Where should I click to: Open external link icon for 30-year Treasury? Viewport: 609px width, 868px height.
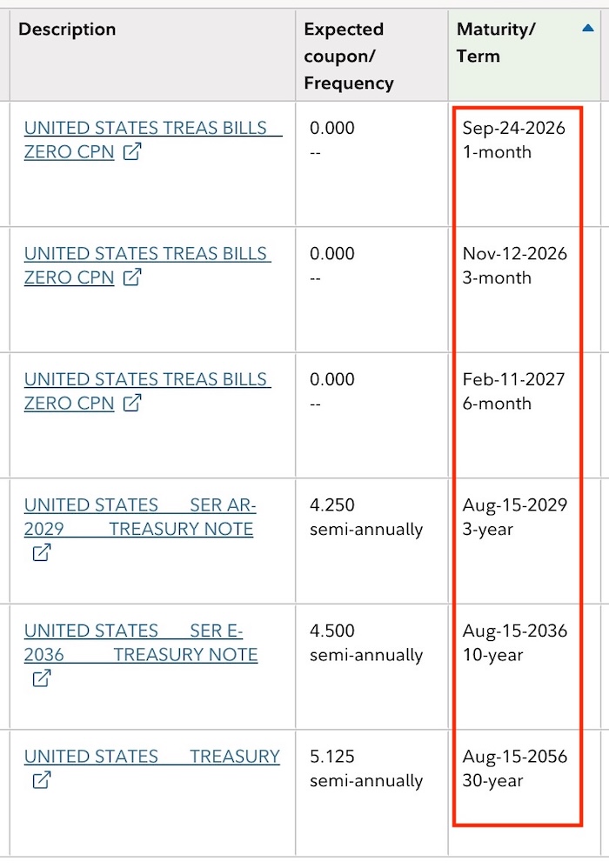[x=42, y=780]
